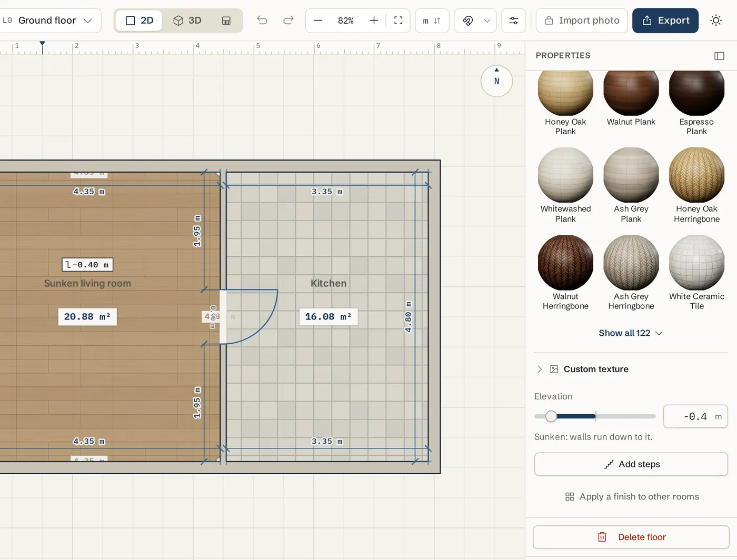Screen dimensions: 737x560
Task: Open the snapping options dropdown arrow
Action: 487,21
